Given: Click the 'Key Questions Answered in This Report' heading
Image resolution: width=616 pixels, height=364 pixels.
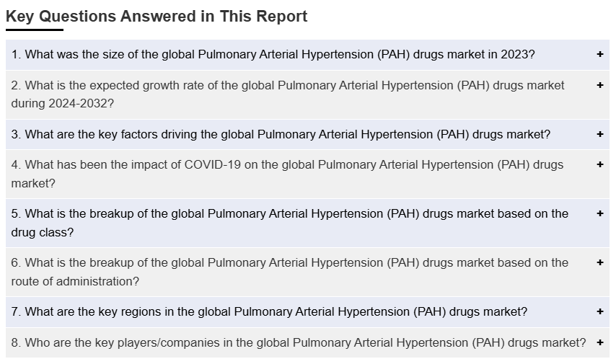Looking at the screenshot, I should tap(157, 17).
